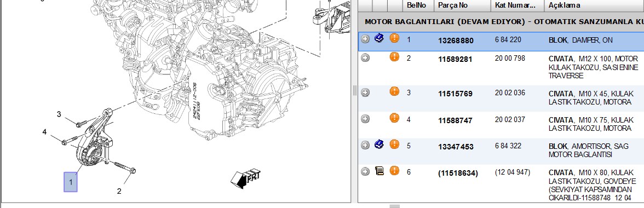644x208 pixels.
Task: Click the orange warning icon for 11515769
Action: [x=394, y=91]
